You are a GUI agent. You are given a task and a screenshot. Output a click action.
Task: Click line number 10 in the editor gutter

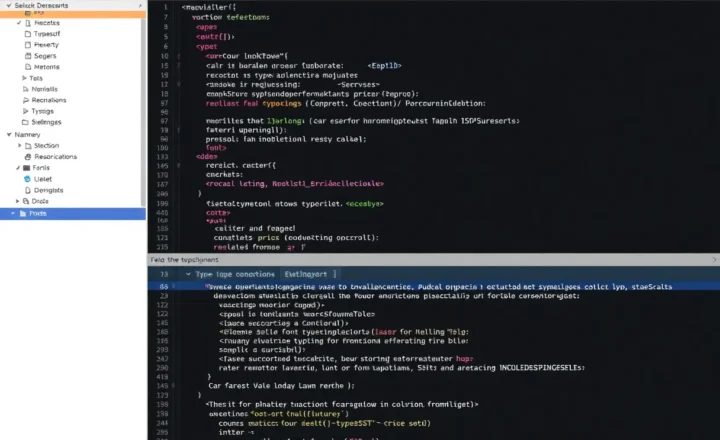pyautogui.click(x=164, y=56)
